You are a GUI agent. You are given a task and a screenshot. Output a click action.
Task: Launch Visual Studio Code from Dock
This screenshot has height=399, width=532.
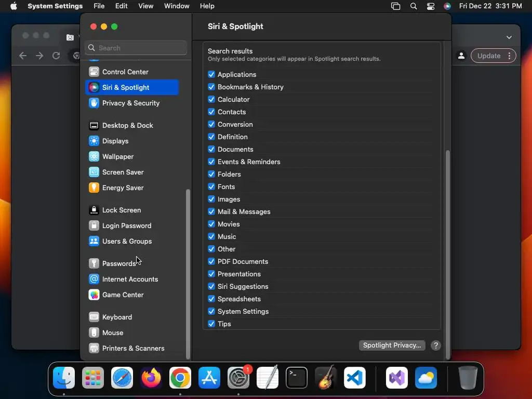point(354,378)
